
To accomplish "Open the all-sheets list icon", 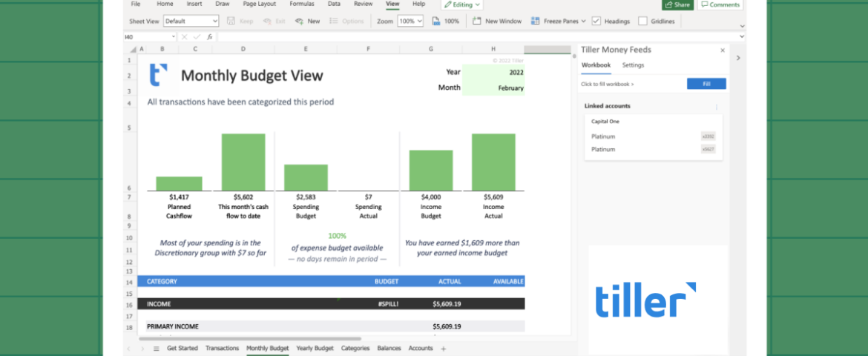I will pos(156,349).
